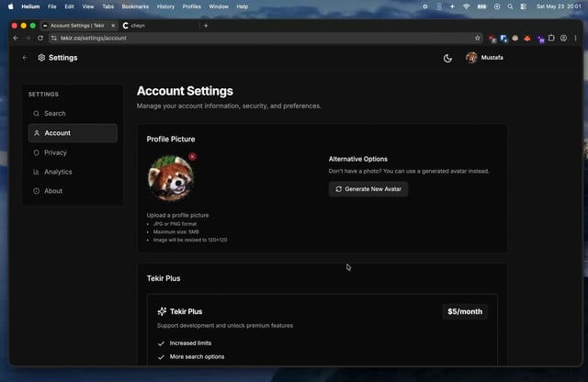Open a new browser tab
The width and height of the screenshot is (588, 382).
(206, 26)
